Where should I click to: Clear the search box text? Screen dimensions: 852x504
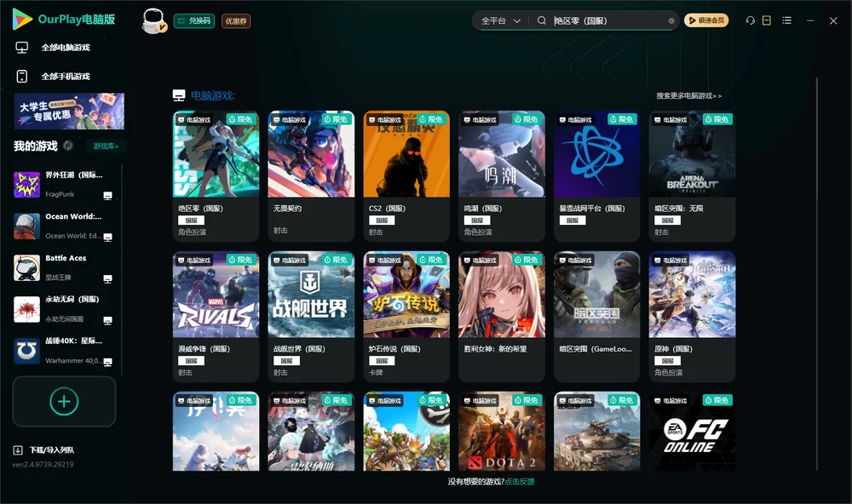[671, 21]
